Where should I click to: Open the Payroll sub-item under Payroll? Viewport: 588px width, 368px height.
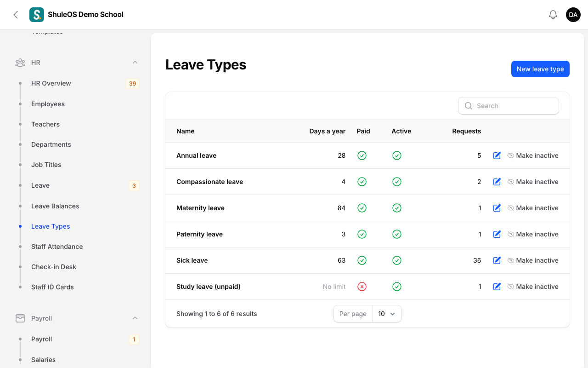tap(77, 339)
